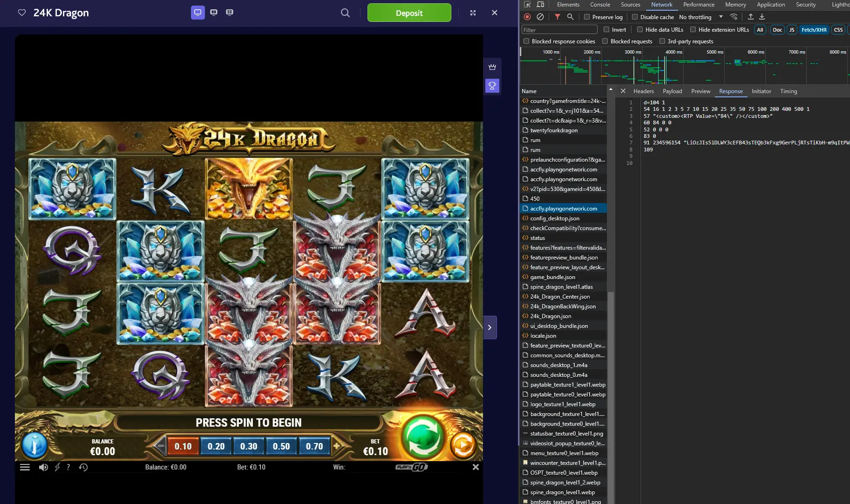
Task: Expand the side panel chevron beside game
Action: click(x=490, y=327)
